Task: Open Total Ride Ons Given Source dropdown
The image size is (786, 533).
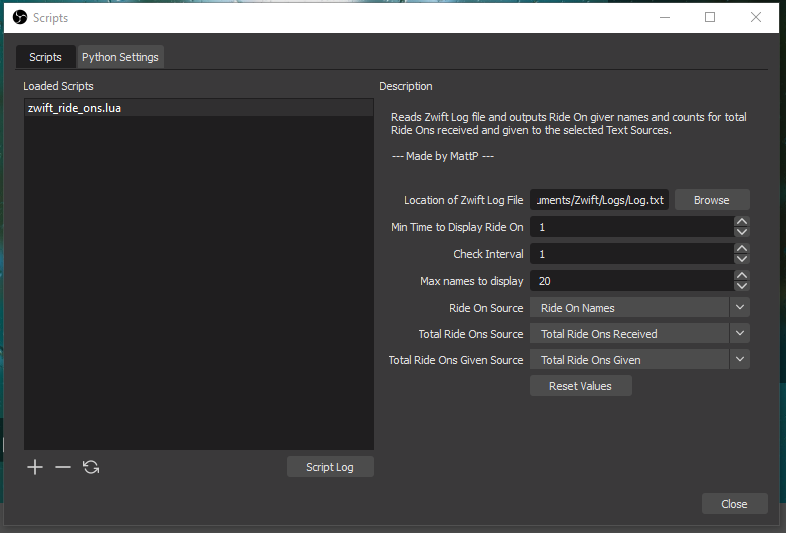Action: coord(639,360)
